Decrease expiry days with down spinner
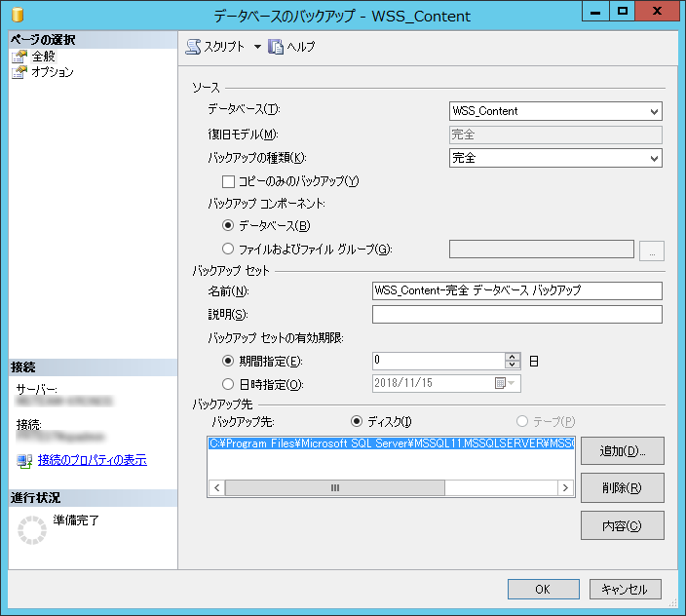 click(x=513, y=365)
